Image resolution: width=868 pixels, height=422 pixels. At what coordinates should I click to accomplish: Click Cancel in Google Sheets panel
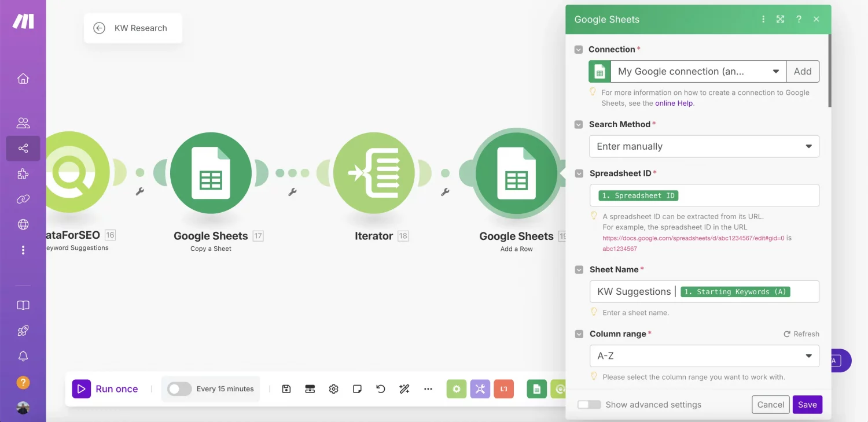pos(771,405)
